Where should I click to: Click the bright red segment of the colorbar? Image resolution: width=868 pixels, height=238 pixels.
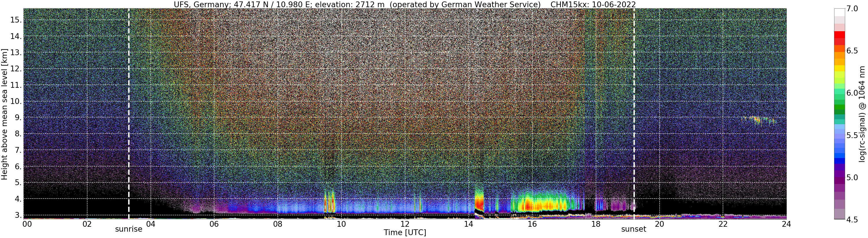pyautogui.click(x=839, y=34)
